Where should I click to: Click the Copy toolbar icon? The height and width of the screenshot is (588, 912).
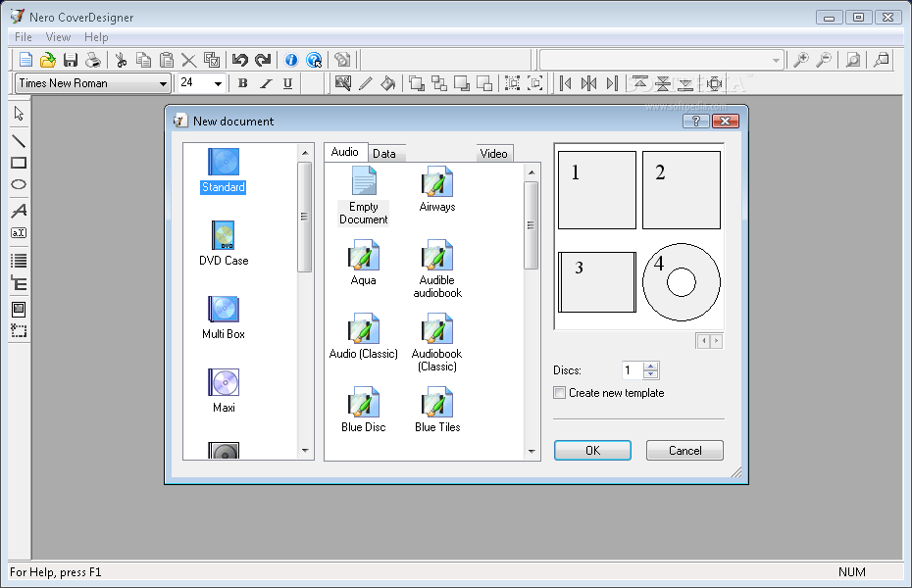[x=143, y=60]
